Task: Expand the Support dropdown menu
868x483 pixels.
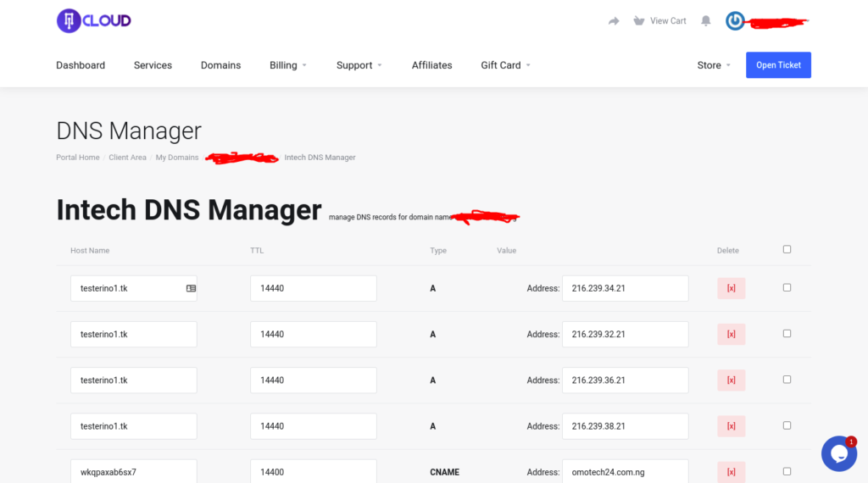Action: point(359,65)
